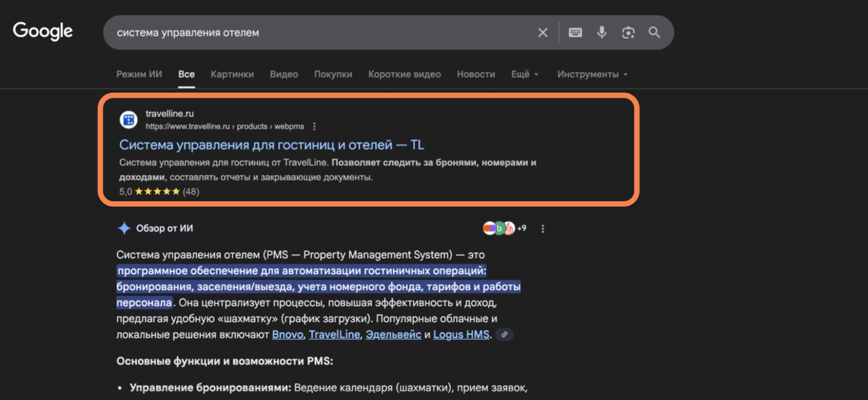Click the 'Управление бронированиями:' bullet text
The width and height of the screenshot is (868, 400).
point(211,388)
